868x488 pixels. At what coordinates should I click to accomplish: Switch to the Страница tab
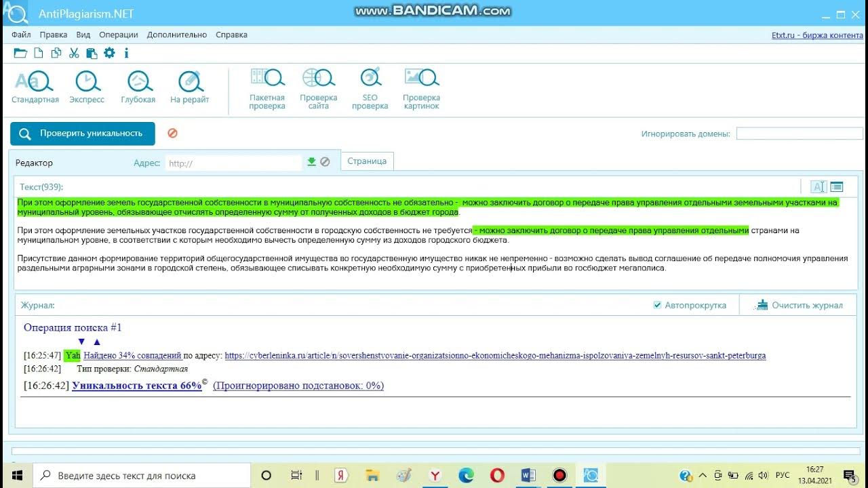(367, 161)
